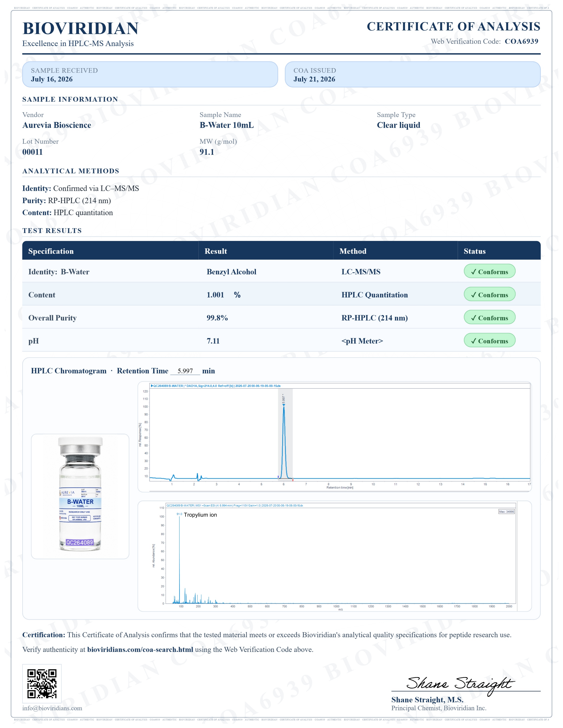Click the HPLC Quantitation method cell

tap(374, 295)
